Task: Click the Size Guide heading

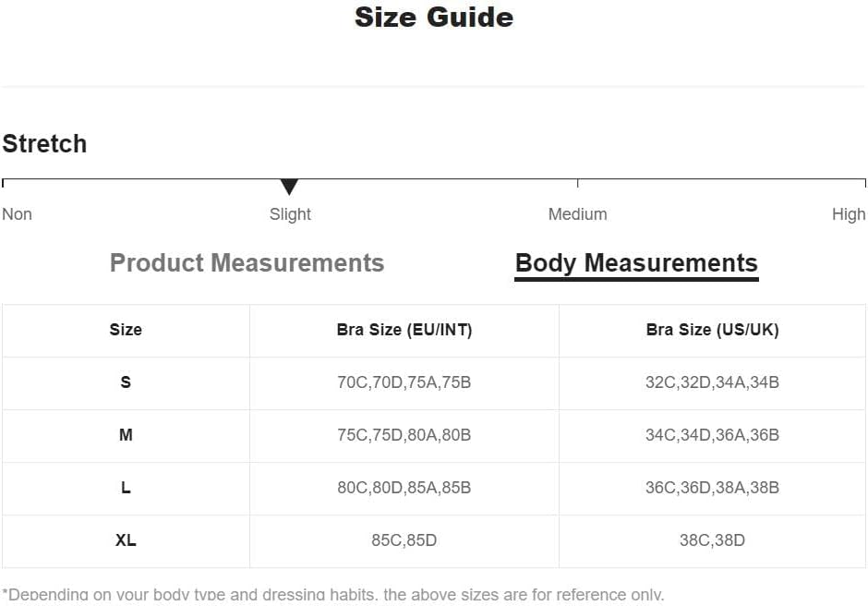Action: pyautogui.click(x=434, y=18)
